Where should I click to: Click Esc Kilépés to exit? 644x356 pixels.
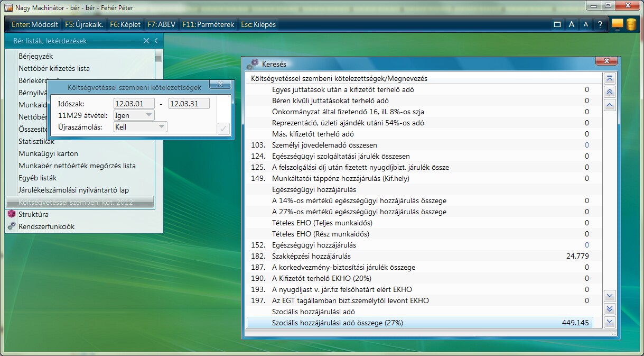pos(258,24)
